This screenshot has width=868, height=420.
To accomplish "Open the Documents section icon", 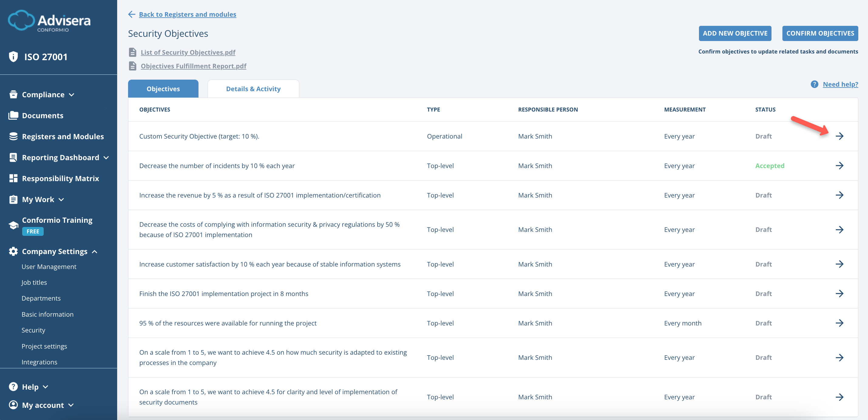I will (x=13, y=115).
